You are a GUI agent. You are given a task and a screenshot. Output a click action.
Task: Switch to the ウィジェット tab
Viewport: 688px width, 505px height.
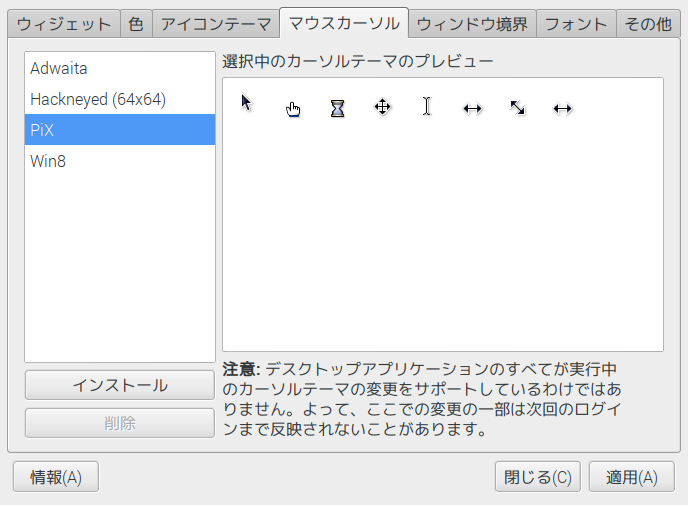(x=64, y=24)
